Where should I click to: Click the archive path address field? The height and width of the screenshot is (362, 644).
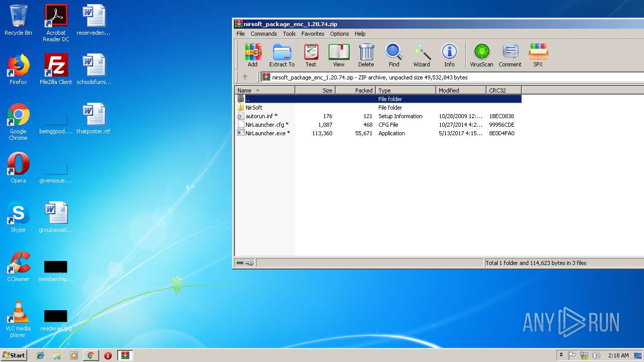point(452,77)
